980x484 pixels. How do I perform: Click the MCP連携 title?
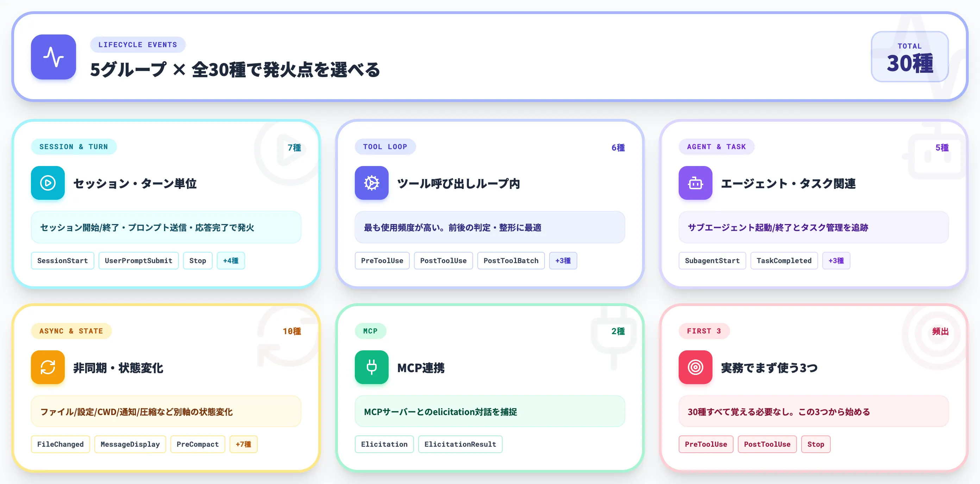click(421, 368)
